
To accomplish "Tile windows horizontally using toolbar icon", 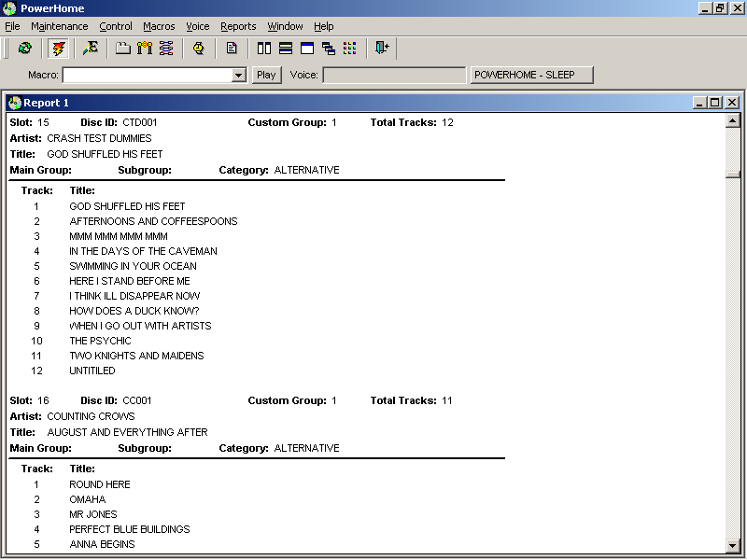I will [x=286, y=49].
